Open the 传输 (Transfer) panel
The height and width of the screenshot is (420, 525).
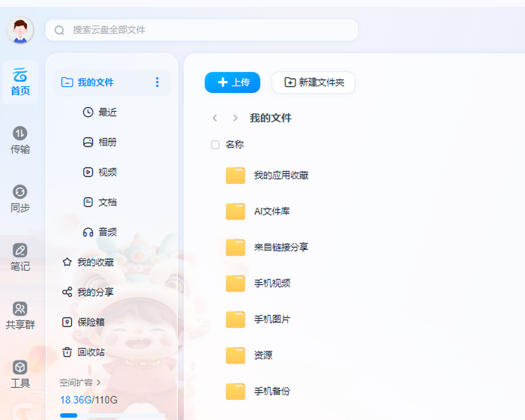point(20,140)
